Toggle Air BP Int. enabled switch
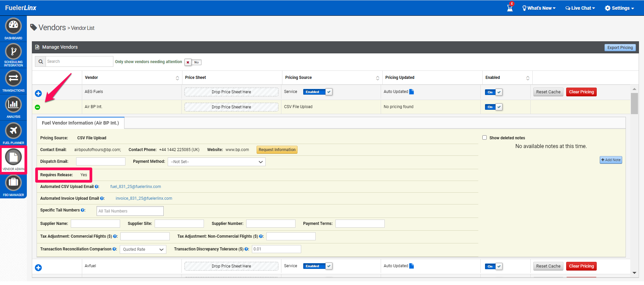 click(x=493, y=107)
